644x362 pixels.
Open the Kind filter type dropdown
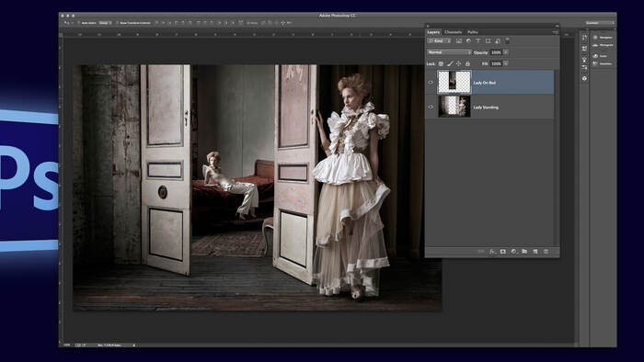440,41
